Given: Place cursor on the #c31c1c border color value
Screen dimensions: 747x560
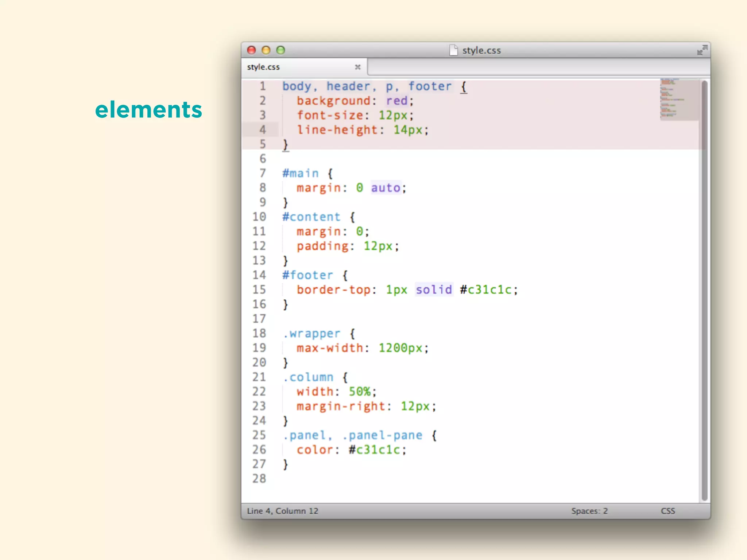Looking at the screenshot, I should coord(486,290).
